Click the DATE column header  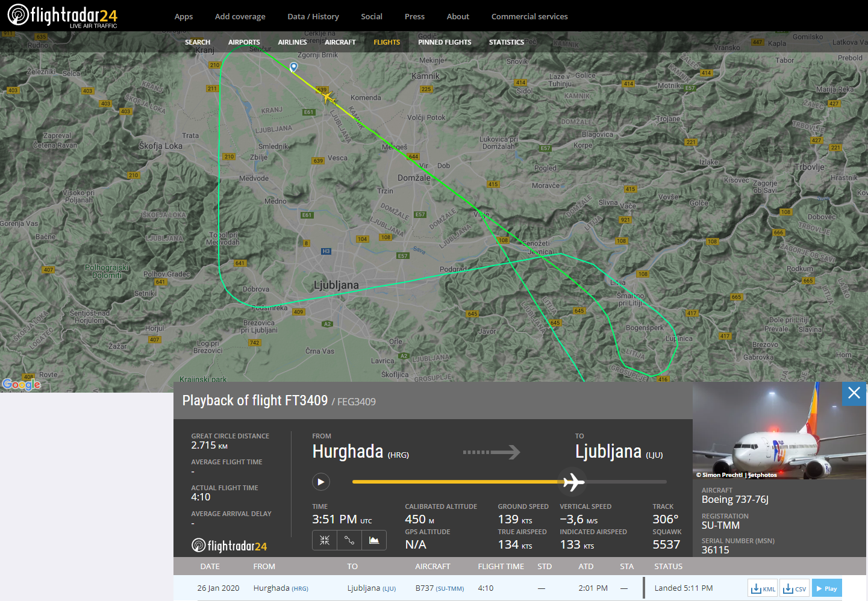[210, 567]
